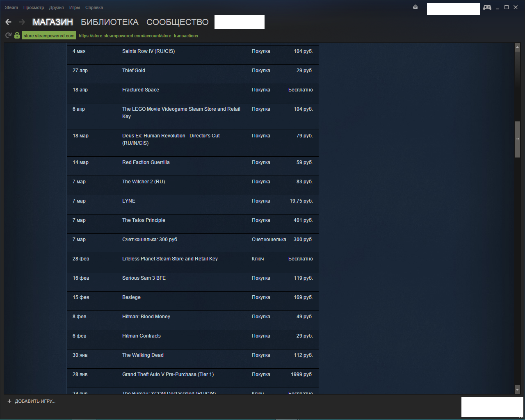Switch to the БИБЛИОТЕКА tab
525x420 pixels.
point(110,22)
